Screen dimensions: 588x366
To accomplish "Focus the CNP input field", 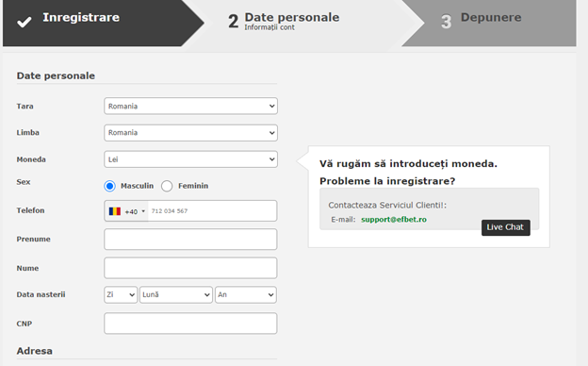I will click(x=190, y=324).
